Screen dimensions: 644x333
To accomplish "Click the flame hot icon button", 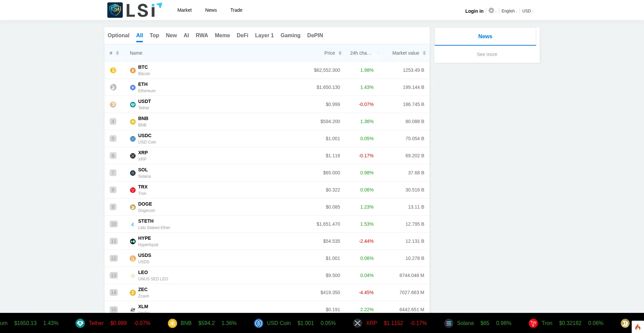I will pyautogui.click(x=638, y=327).
